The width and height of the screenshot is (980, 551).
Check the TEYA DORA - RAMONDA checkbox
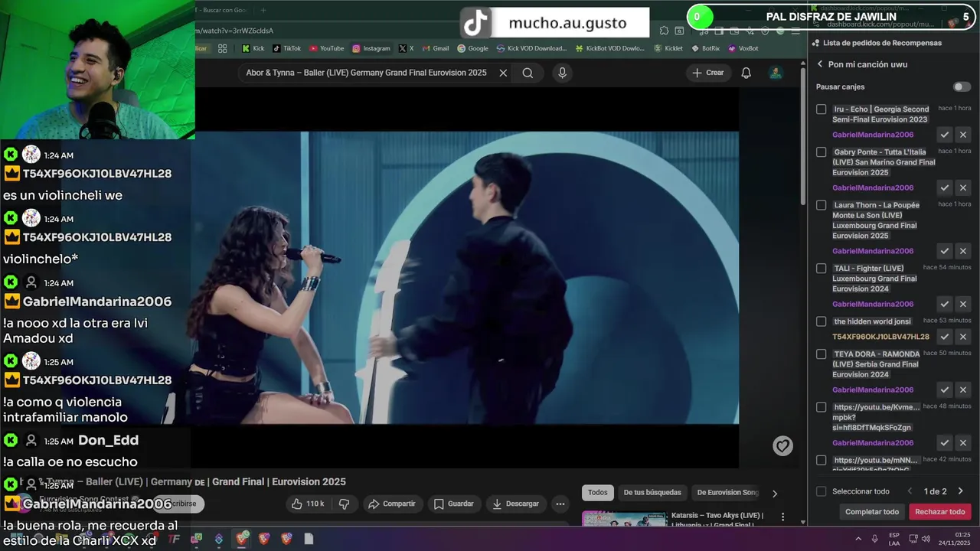821,354
